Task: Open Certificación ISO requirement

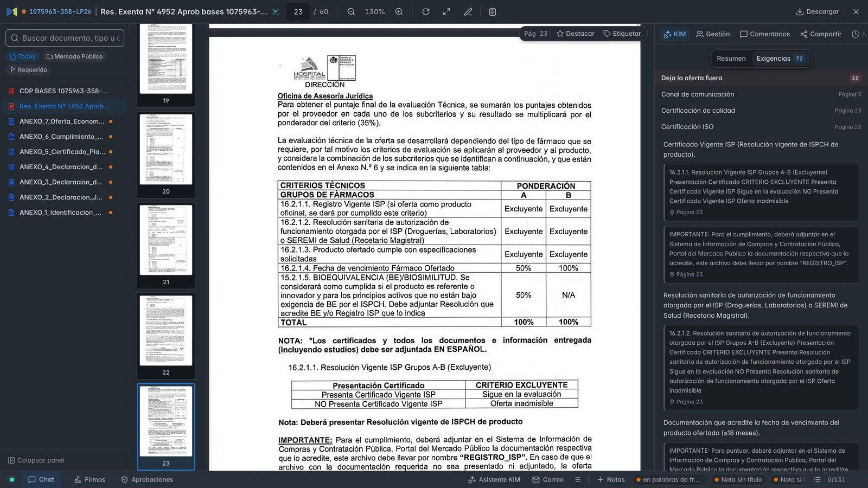Action: (x=761, y=127)
